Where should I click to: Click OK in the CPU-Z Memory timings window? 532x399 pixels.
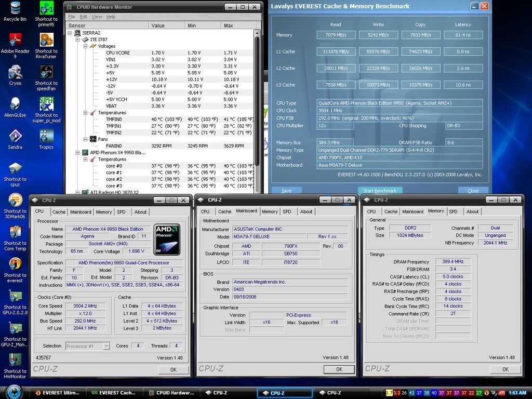pyautogui.click(x=506, y=369)
